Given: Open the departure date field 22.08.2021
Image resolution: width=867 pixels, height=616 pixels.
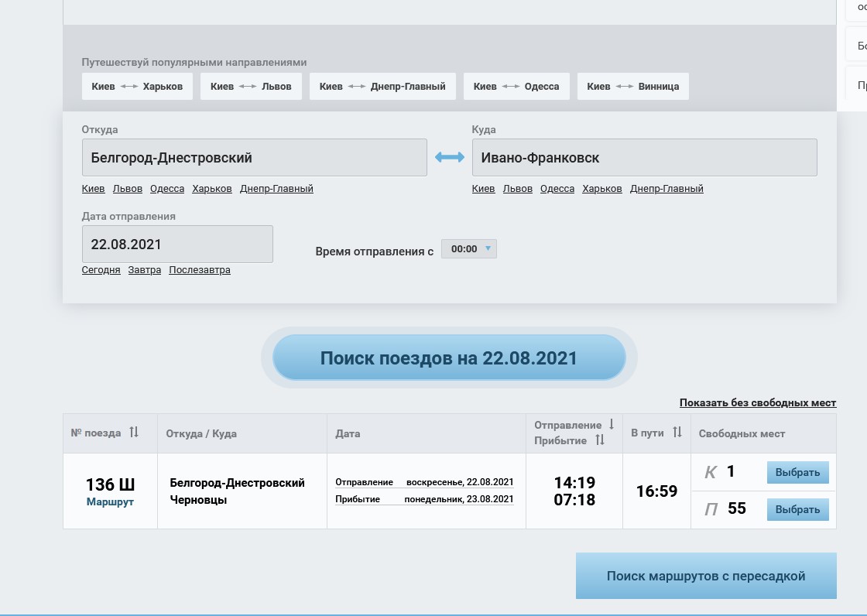Looking at the screenshot, I should 177,244.
